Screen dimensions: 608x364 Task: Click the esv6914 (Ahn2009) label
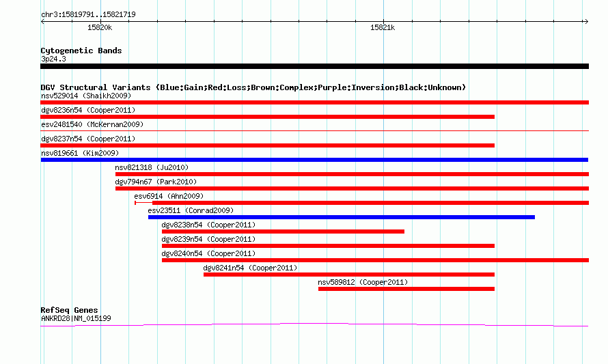(x=169, y=196)
